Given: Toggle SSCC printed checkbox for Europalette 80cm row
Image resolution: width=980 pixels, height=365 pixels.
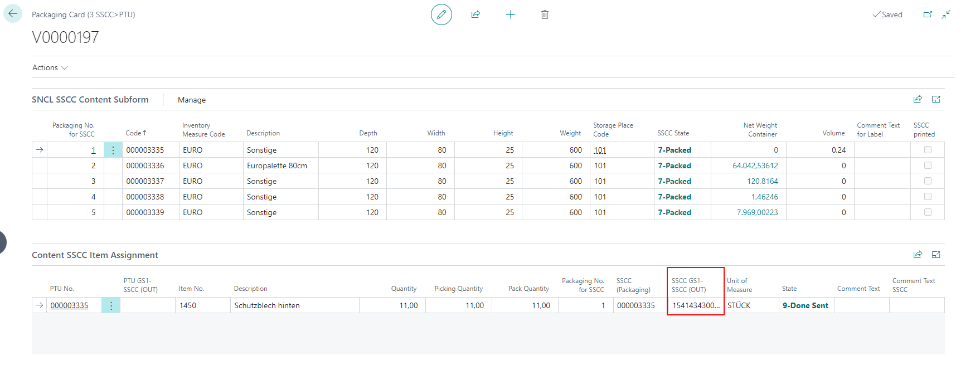Looking at the screenshot, I should coord(928,166).
